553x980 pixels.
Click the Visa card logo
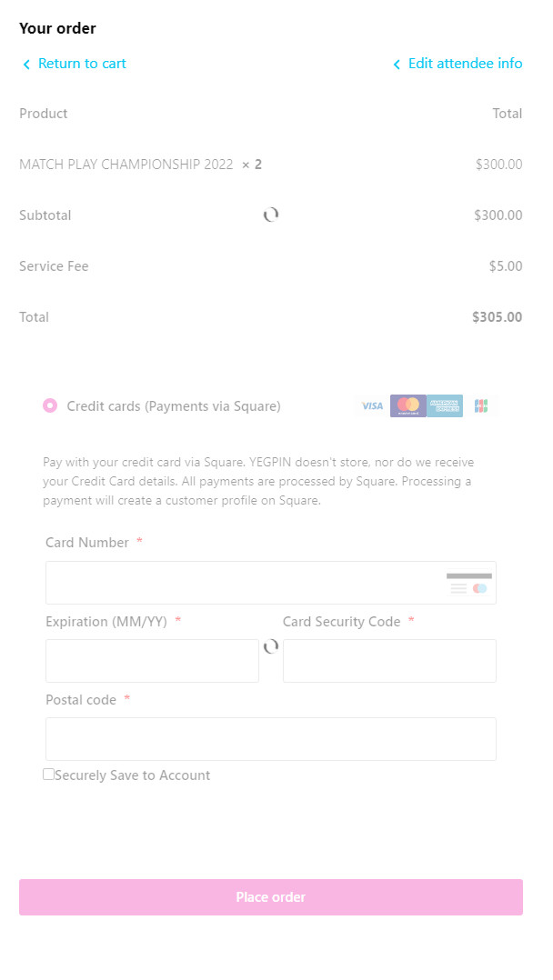[x=372, y=405]
